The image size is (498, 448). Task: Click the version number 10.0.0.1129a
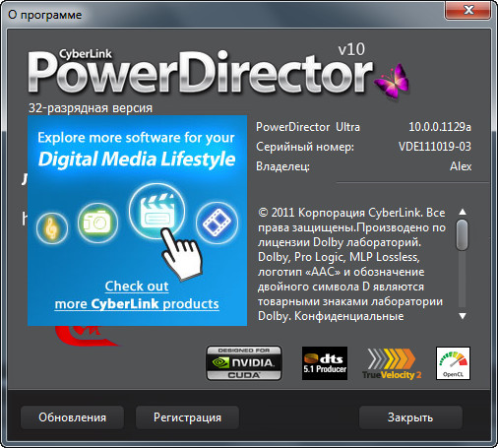[x=440, y=127]
